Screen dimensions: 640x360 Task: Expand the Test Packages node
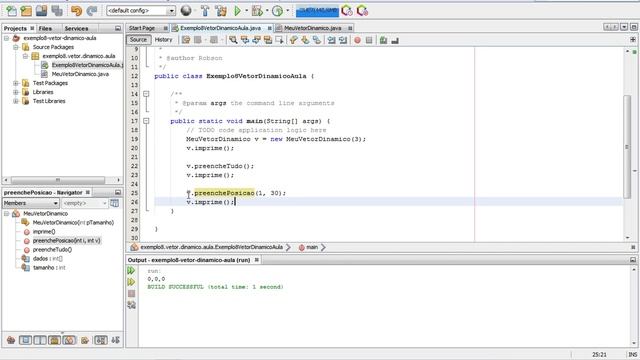pyautogui.click(x=16, y=83)
